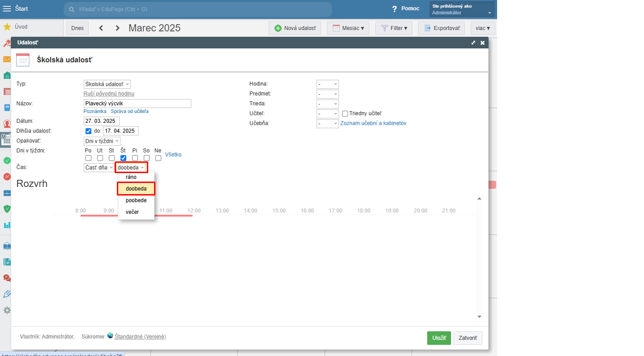
Task: Uncheck the Dlhšia udalosť checkbox
Action: 89,131
